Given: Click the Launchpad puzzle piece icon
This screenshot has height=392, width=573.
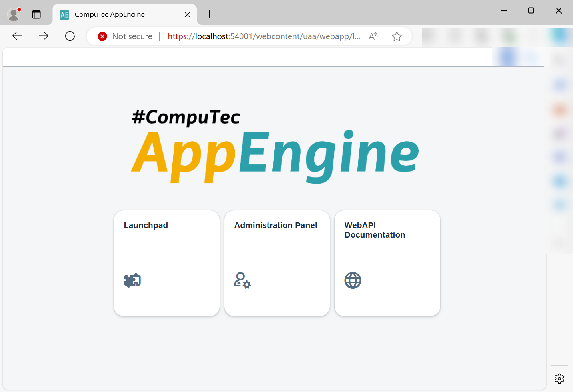Looking at the screenshot, I should tap(132, 280).
